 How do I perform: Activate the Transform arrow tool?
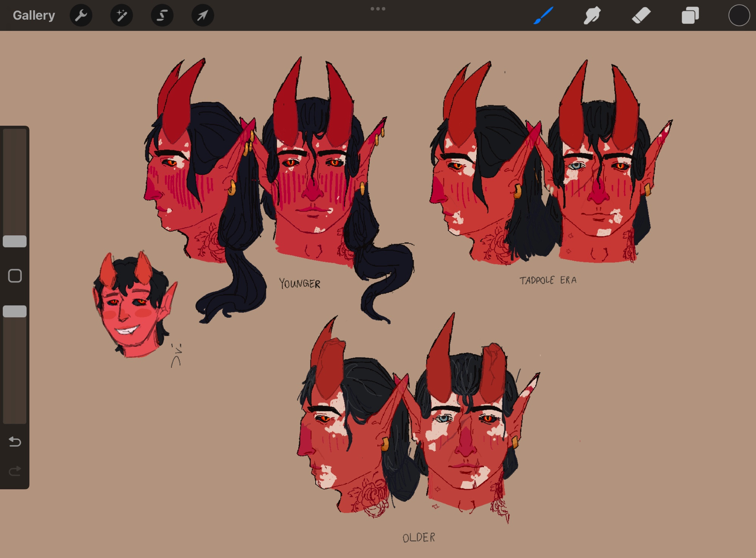(203, 15)
